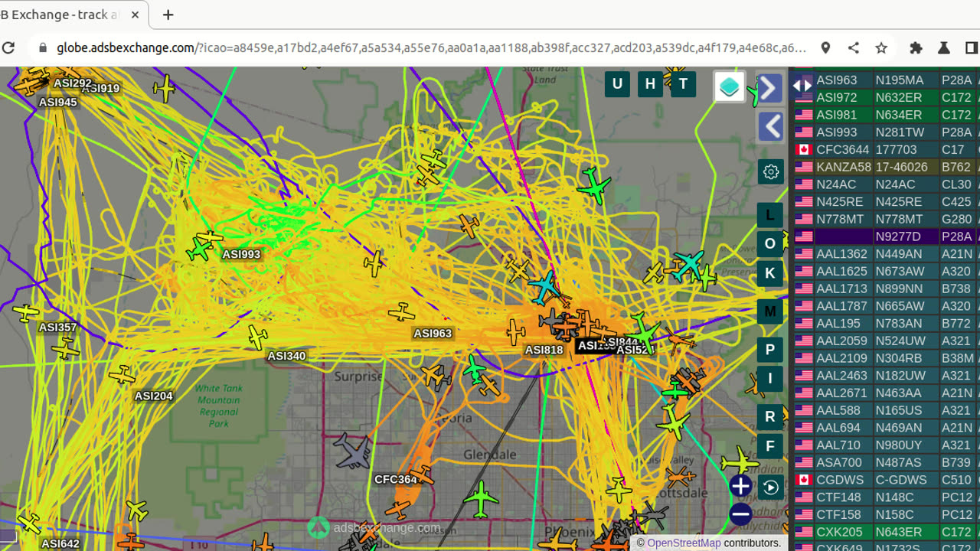Toggle the O map button
Viewport: 980px width, 551px height.
(770, 244)
